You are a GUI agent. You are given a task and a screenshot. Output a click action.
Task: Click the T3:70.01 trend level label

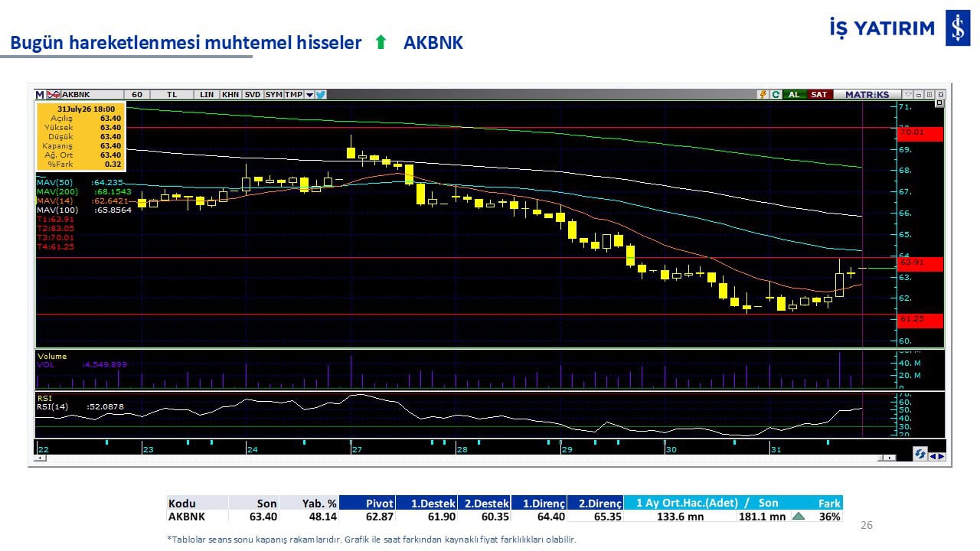(x=55, y=237)
